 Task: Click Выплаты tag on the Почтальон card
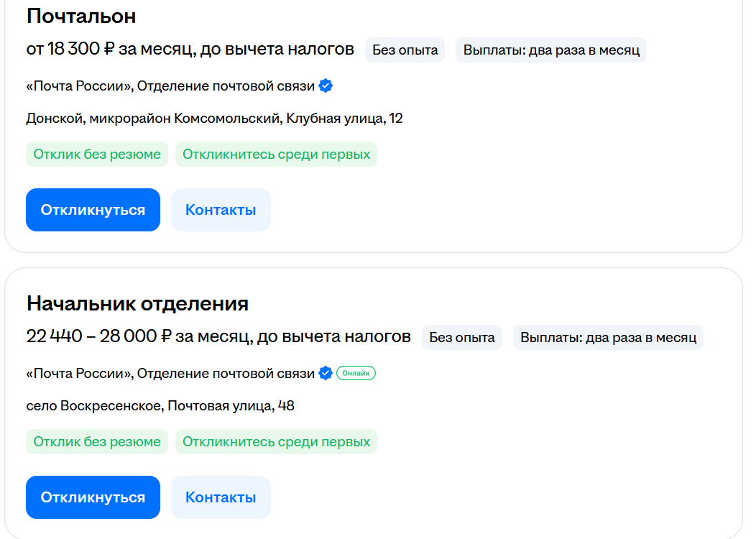(x=551, y=50)
